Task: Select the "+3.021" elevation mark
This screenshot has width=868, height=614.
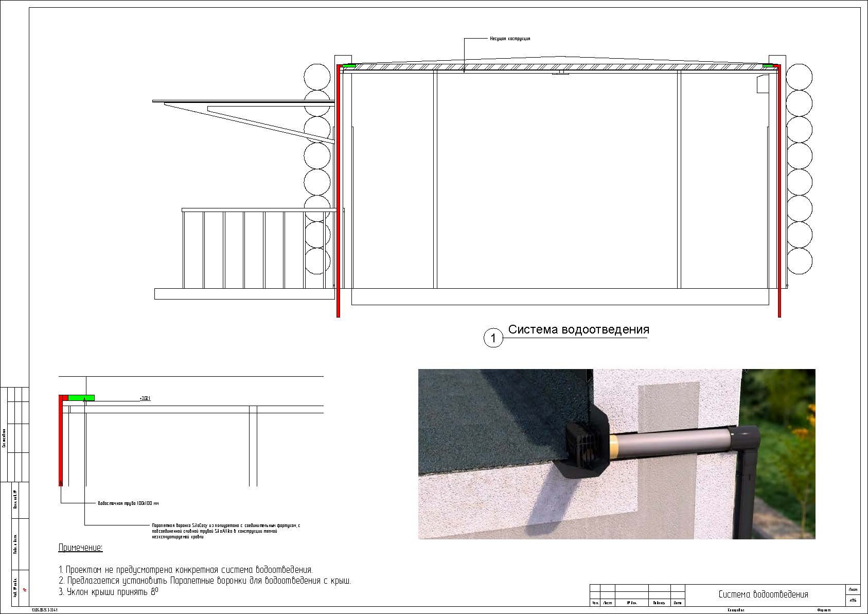Action: tap(145, 398)
